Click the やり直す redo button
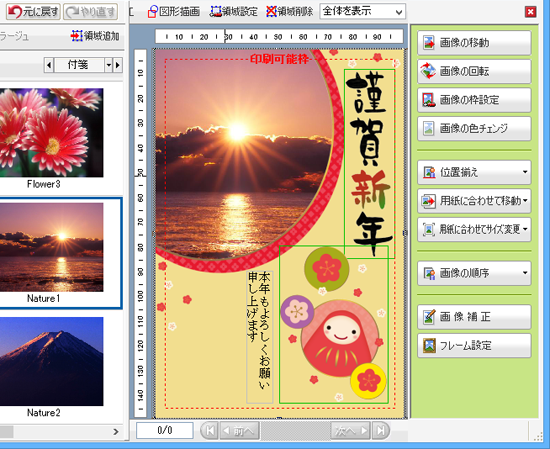This screenshot has height=449, width=550. click(90, 12)
